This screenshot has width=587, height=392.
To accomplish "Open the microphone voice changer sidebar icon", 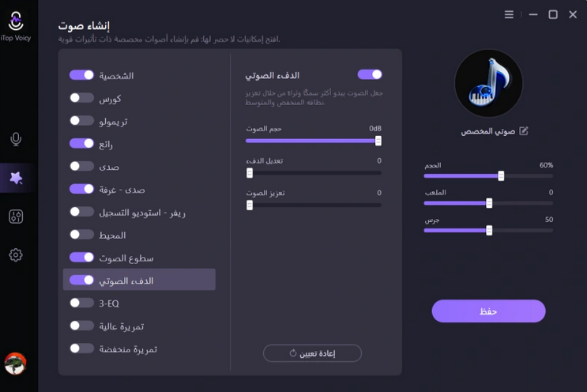I will tap(16, 139).
